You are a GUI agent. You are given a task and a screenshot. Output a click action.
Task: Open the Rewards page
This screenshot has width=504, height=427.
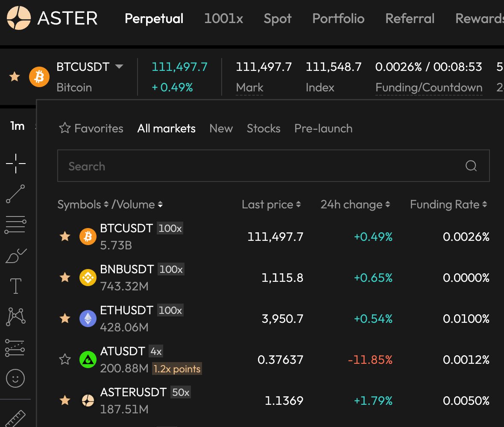(480, 19)
